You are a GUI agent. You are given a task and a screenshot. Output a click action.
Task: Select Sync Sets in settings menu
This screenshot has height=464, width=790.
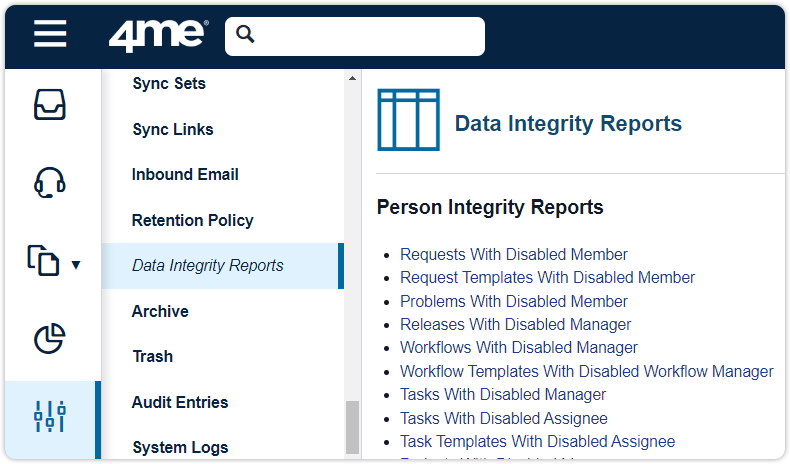[x=169, y=83]
